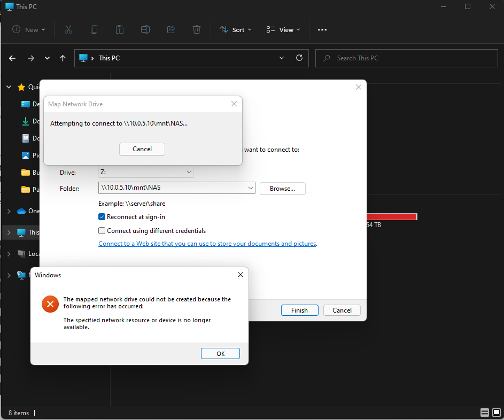Click Finish in the wizard
This screenshot has height=420, width=504.
300,310
